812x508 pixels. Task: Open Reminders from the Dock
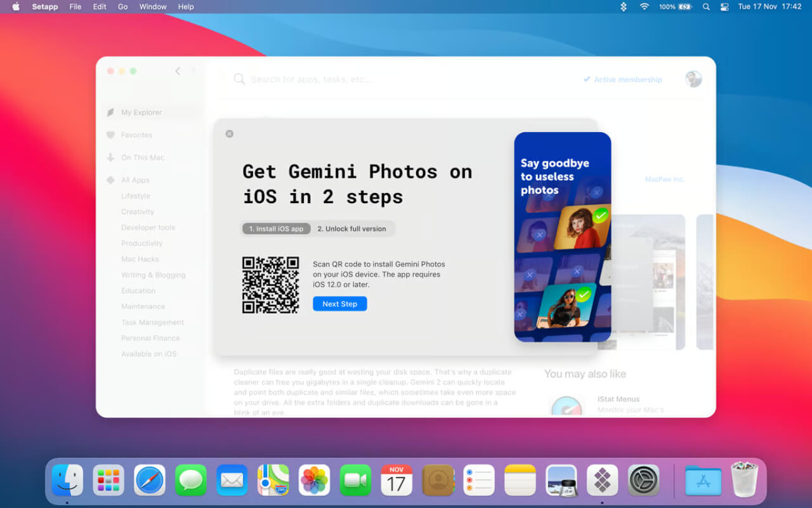(x=479, y=480)
